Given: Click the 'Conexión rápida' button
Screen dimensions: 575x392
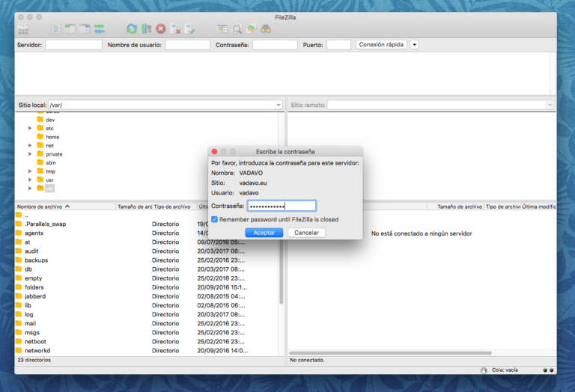Looking at the screenshot, I should coord(381,45).
